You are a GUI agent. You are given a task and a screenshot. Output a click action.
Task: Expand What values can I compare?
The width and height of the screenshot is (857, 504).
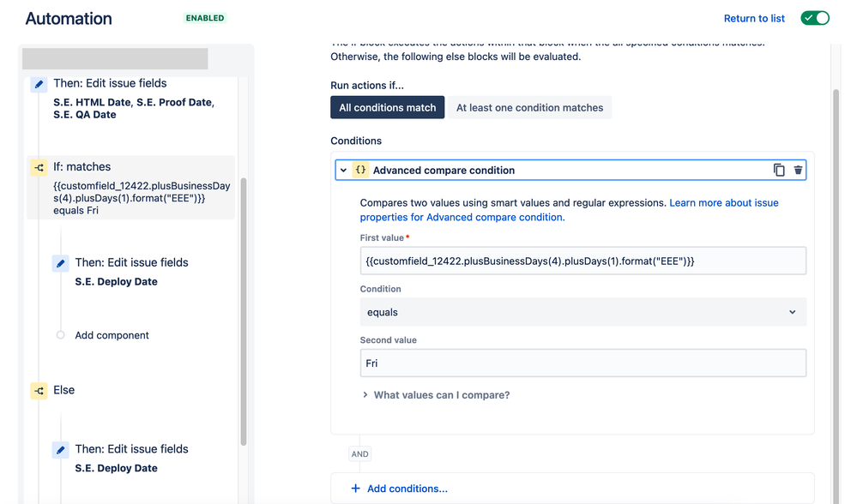click(x=436, y=395)
